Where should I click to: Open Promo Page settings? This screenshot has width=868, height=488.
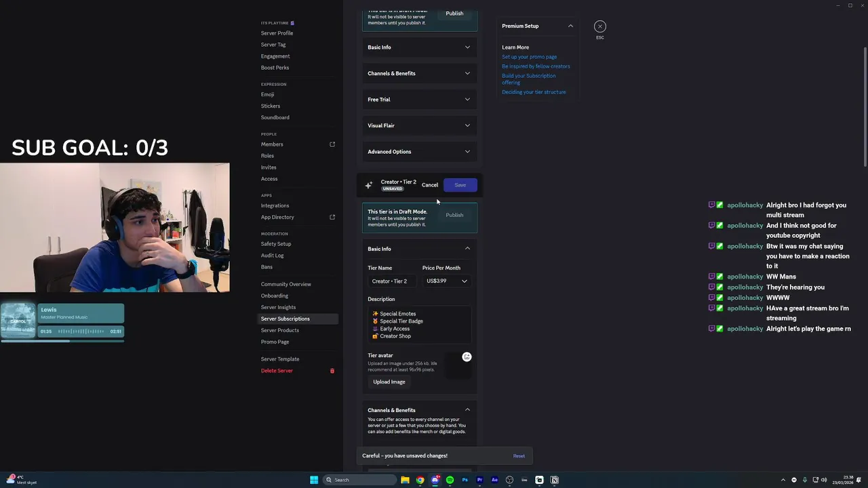[275, 342]
